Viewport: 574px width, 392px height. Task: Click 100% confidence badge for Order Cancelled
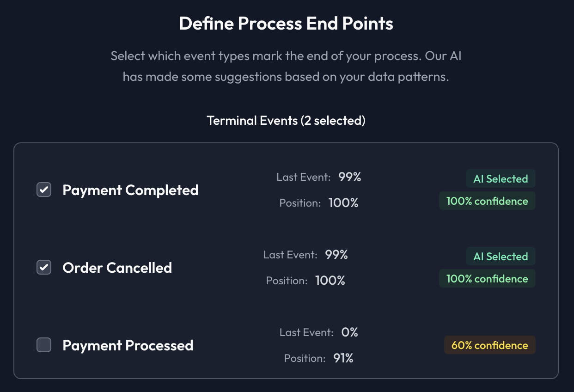click(x=487, y=279)
